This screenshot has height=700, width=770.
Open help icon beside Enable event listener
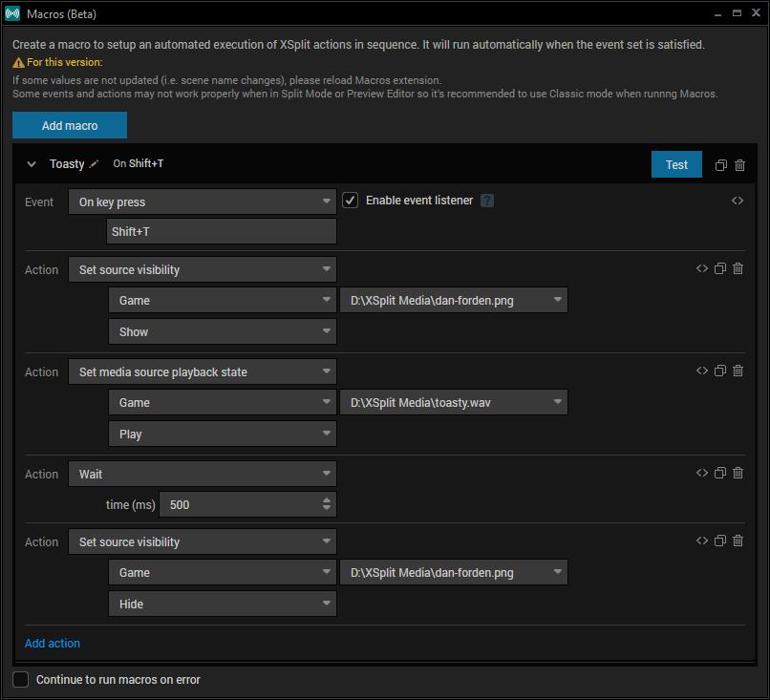tap(487, 201)
